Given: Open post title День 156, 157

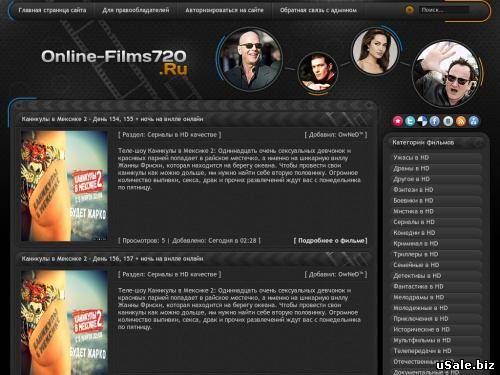Looking at the screenshot, I should click(112, 259).
